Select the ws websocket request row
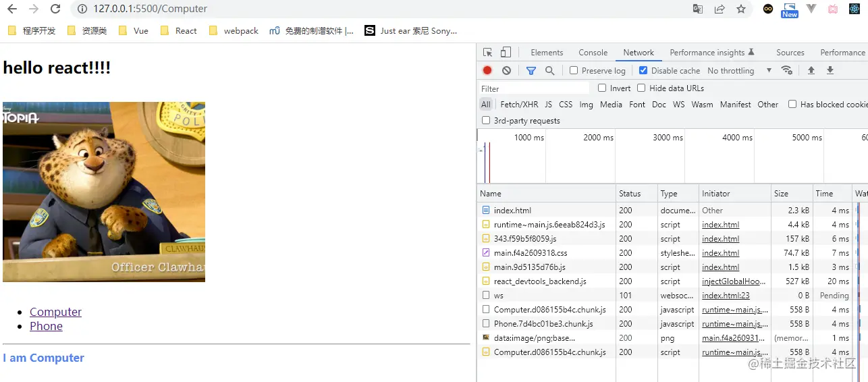The height and width of the screenshot is (382, 868). coord(672,296)
